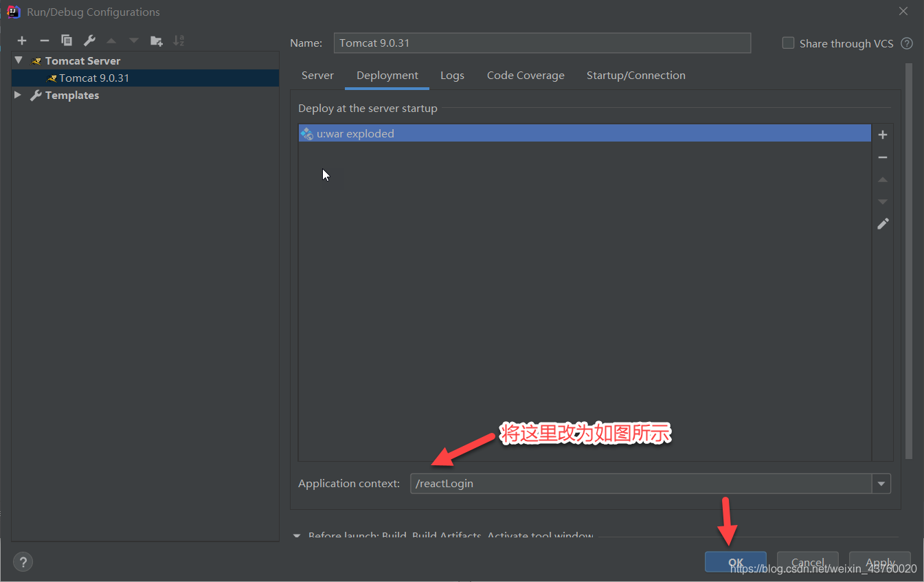Add new configuration with plus icon
Viewport: 924px width, 582px height.
(x=22, y=41)
